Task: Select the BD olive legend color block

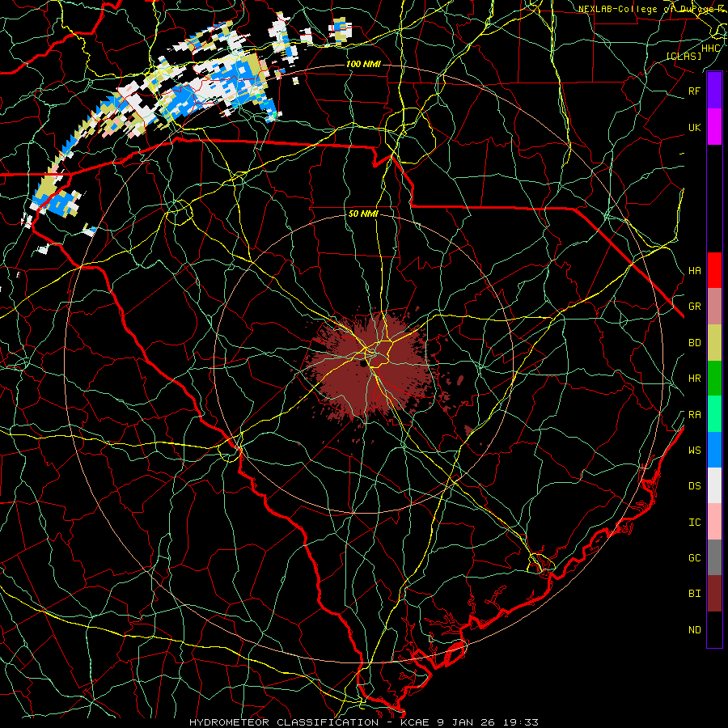Action: [714, 343]
